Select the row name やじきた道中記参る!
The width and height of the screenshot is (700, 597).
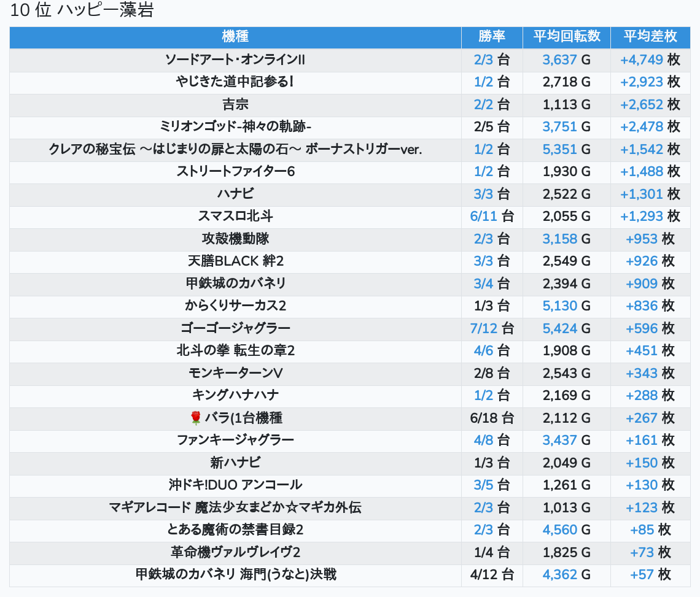[235, 82]
